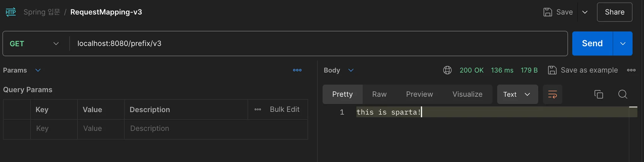Open the query params table column options

(x=258, y=109)
